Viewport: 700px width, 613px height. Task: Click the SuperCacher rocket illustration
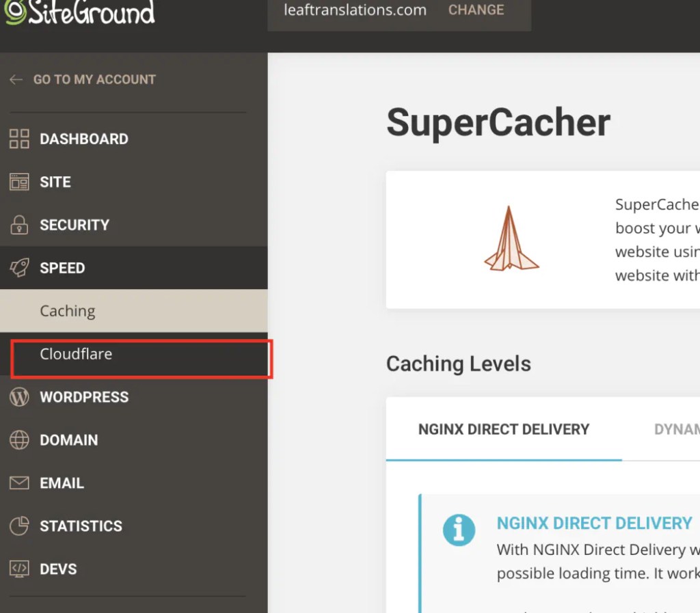click(x=511, y=239)
